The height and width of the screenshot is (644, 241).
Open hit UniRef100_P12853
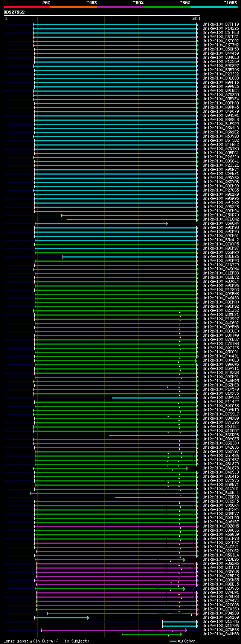[x=221, y=290]
